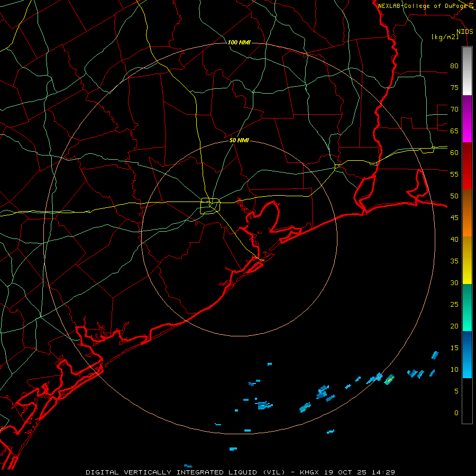This screenshot has height=476, width=476.
Task: Click the 75 value on the VIL scale
Action: click(454, 87)
